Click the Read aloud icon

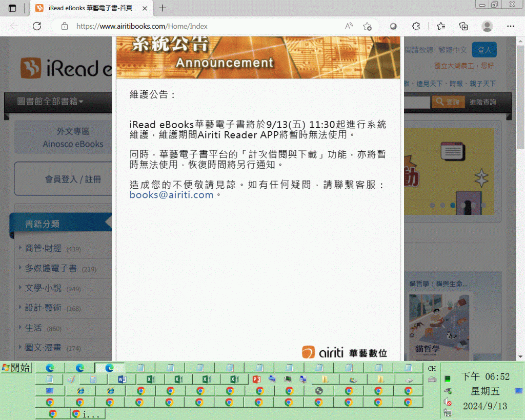tap(349, 26)
